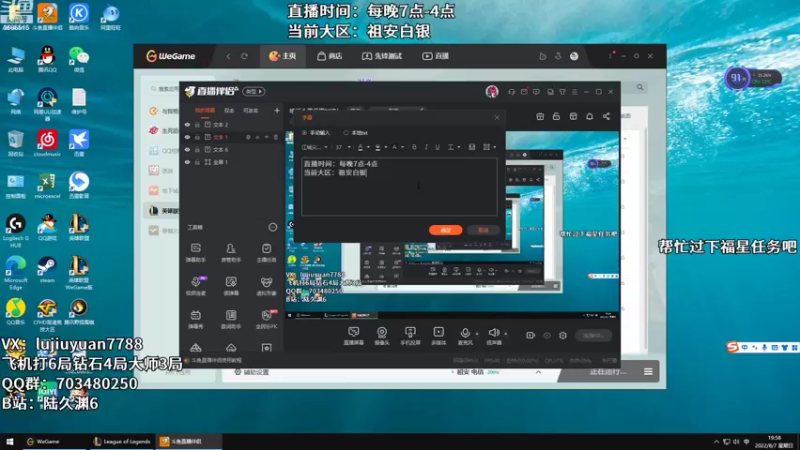Open WeGame 先锋测试 tab
Image resolution: width=800 pixels, height=450 pixels.
[382, 56]
